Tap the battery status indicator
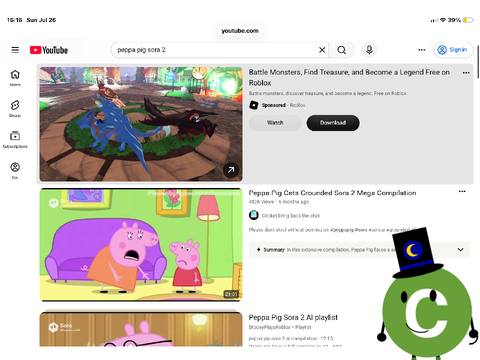The width and height of the screenshot is (480, 360). 468,20
